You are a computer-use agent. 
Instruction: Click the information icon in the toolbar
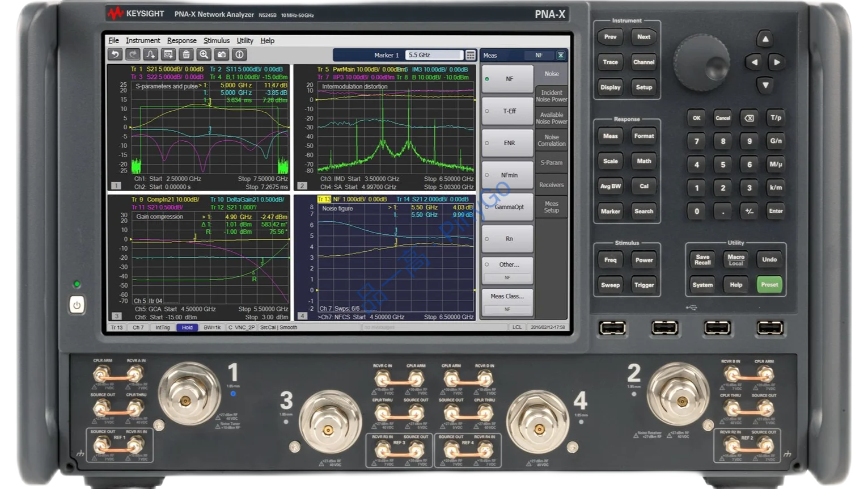240,54
